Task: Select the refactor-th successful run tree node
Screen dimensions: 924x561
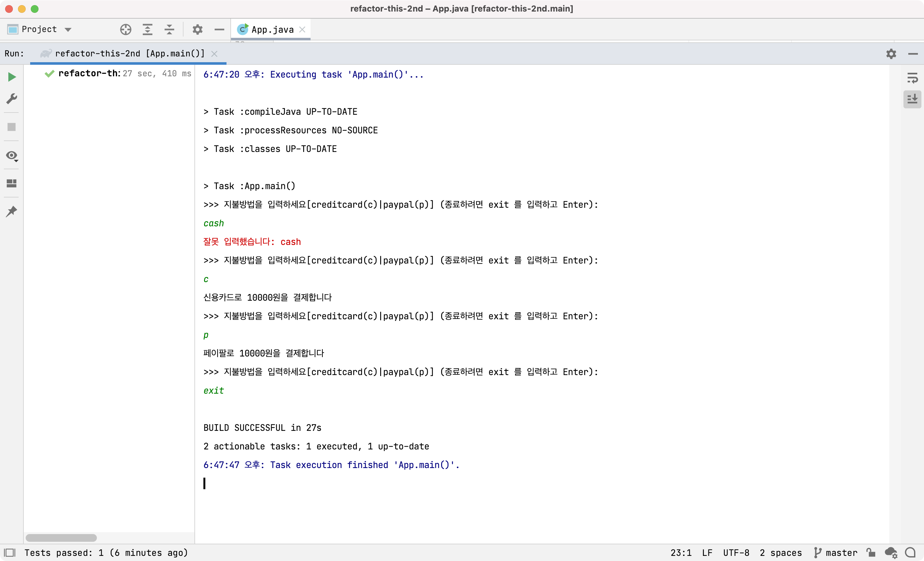Action: point(89,73)
